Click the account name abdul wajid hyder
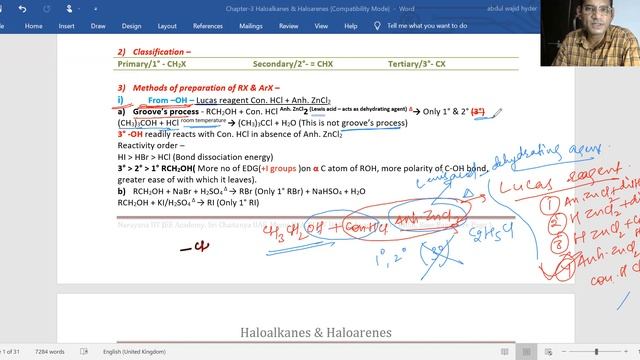The width and height of the screenshot is (640, 360). point(511,9)
